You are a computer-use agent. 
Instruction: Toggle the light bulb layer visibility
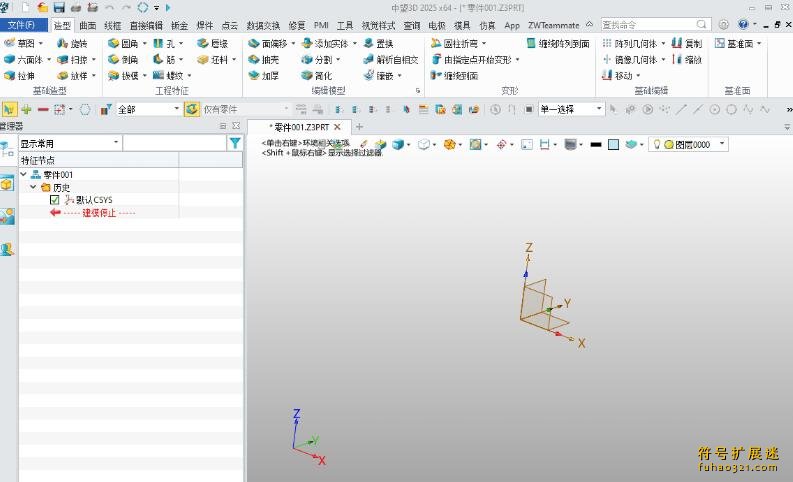click(x=656, y=145)
